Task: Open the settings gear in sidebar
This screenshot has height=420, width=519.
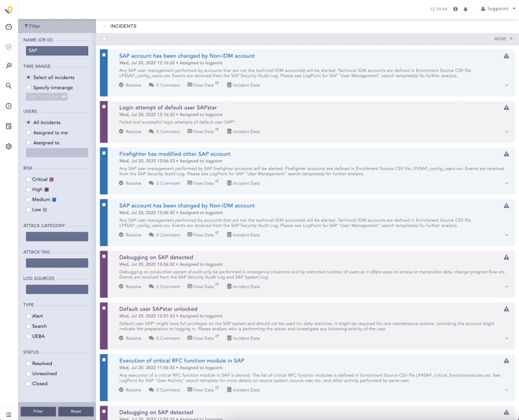Action: 9,147
